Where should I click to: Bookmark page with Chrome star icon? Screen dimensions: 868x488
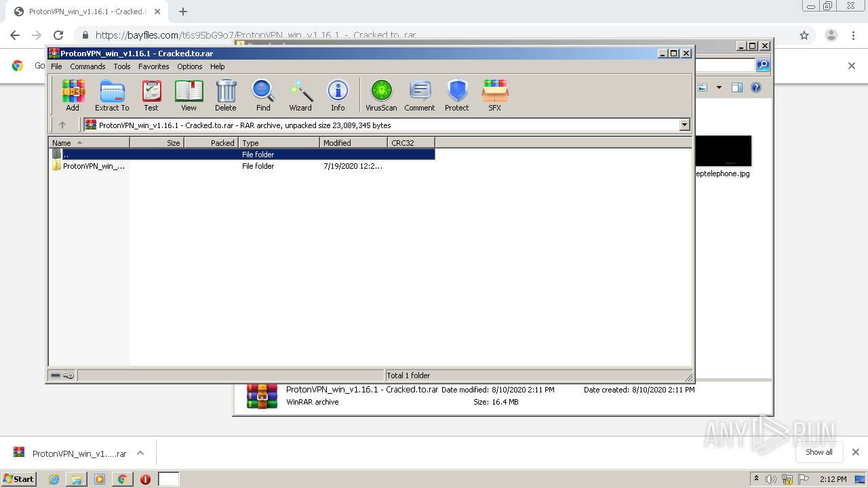pos(804,35)
